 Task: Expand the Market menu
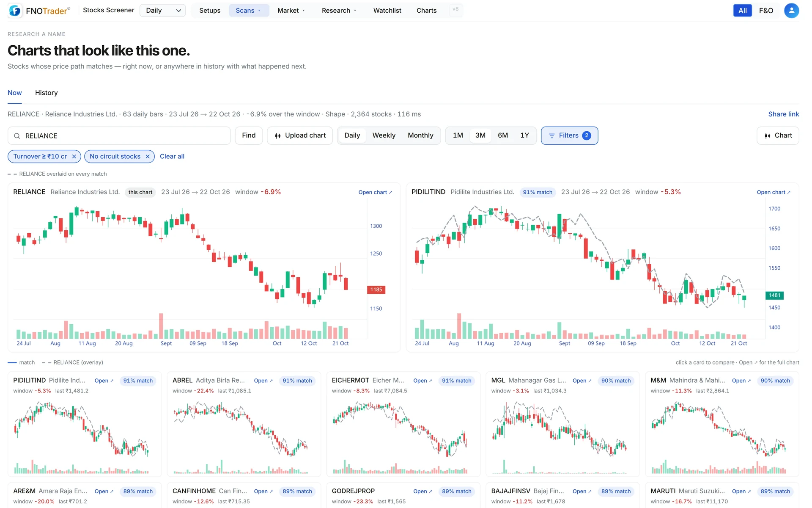(x=291, y=11)
